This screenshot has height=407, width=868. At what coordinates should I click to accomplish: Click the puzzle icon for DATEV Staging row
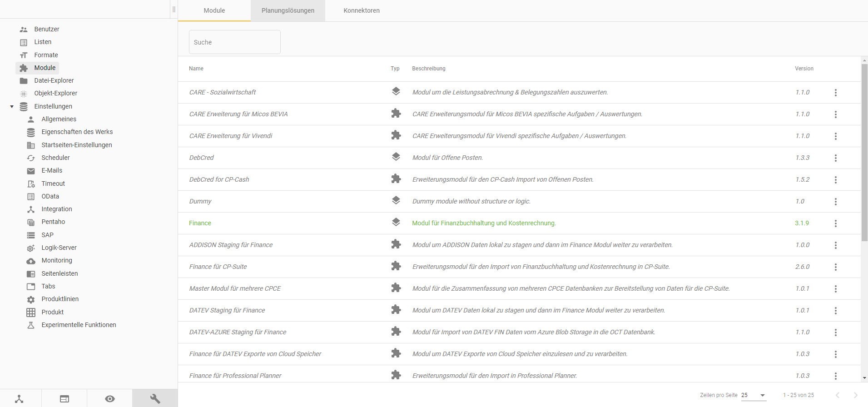point(396,310)
